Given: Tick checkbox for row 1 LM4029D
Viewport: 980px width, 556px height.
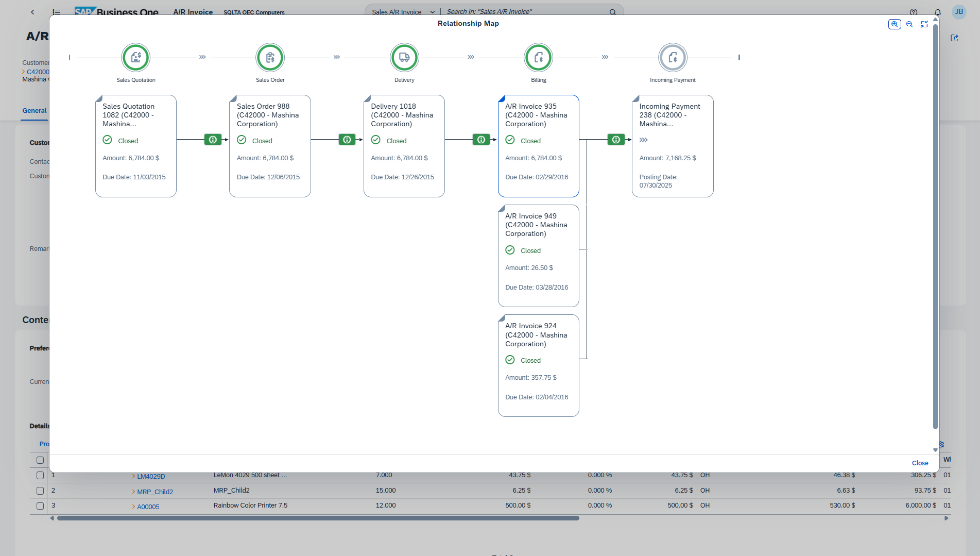Looking at the screenshot, I should coord(40,475).
